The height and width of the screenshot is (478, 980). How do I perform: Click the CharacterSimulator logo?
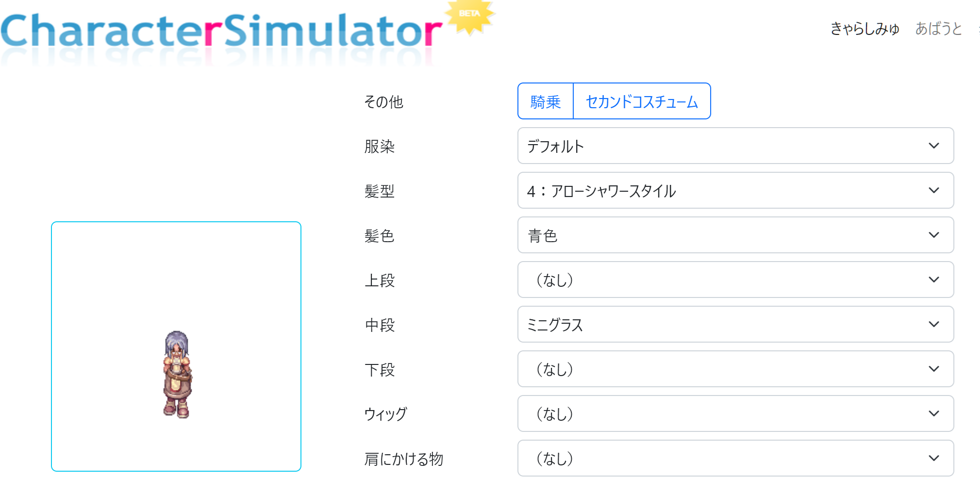click(x=221, y=32)
